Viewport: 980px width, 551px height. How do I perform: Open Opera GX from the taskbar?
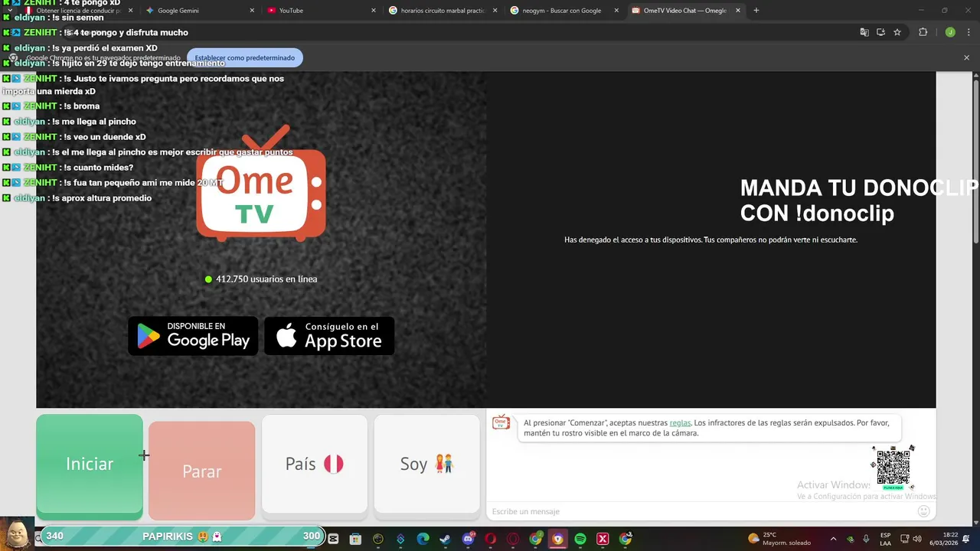coord(513,539)
